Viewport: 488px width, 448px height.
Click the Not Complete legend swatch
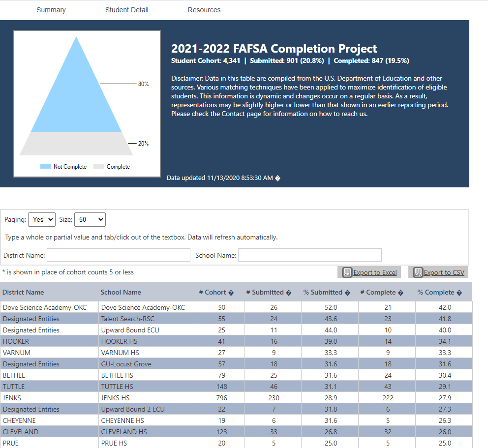(x=45, y=166)
